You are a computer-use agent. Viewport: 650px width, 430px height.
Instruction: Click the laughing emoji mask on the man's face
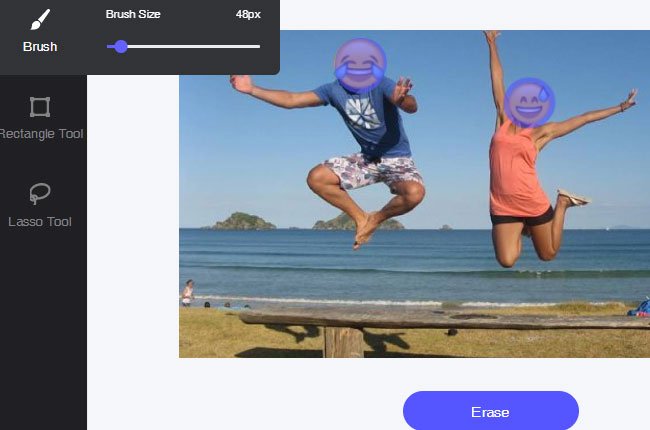[x=360, y=65]
